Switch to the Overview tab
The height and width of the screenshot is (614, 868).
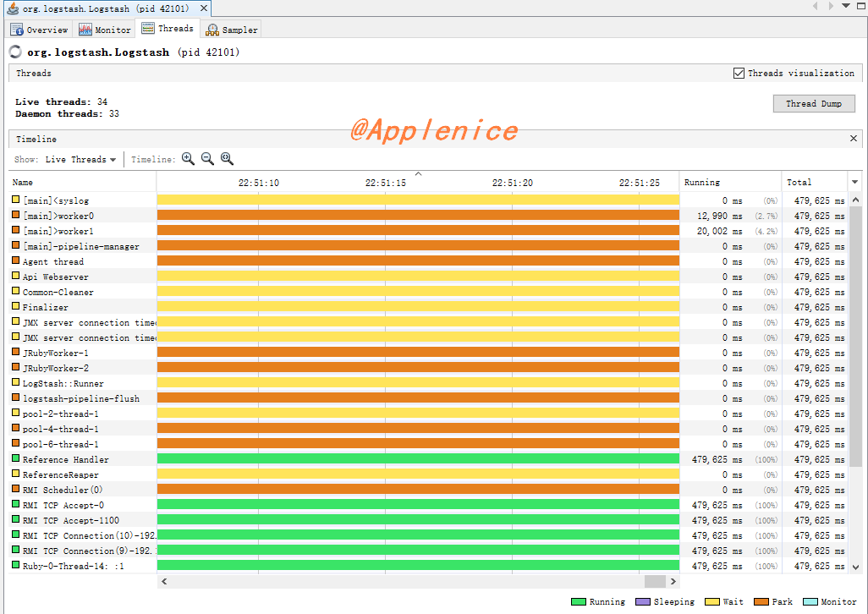(39, 30)
